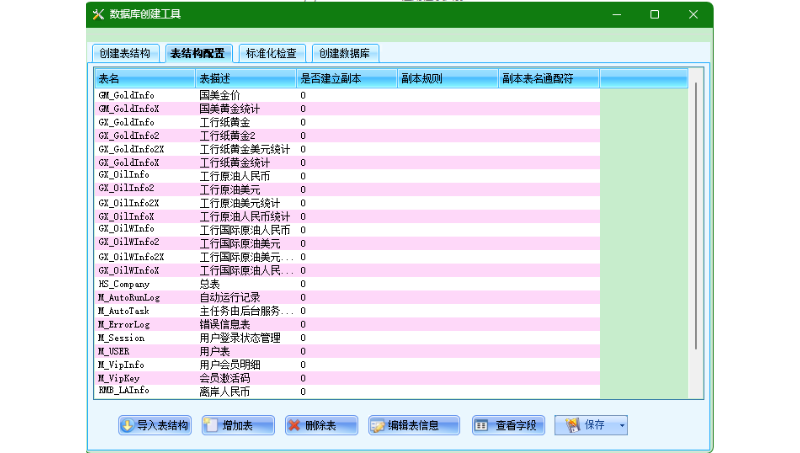Click the table icon on 查看字段 button
Viewport: 800px width, 453px height.
481,425
